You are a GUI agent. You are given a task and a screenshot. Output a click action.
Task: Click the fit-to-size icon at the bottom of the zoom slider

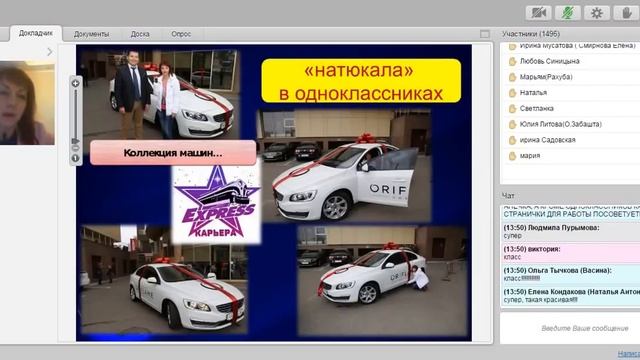click(x=76, y=158)
